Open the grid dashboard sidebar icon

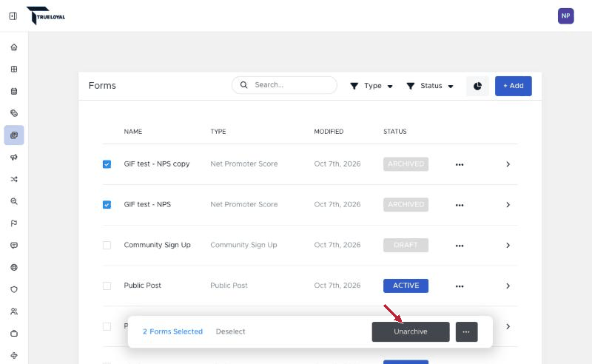pos(14,69)
